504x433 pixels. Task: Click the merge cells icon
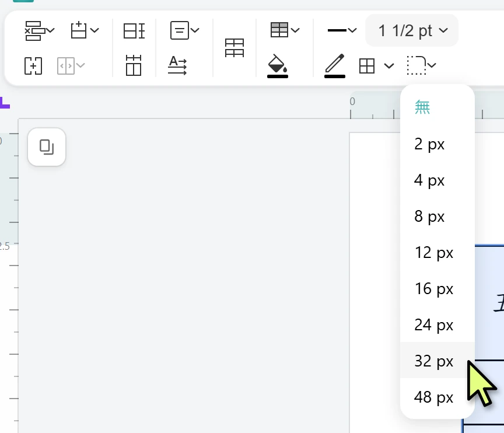[x=33, y=66]
